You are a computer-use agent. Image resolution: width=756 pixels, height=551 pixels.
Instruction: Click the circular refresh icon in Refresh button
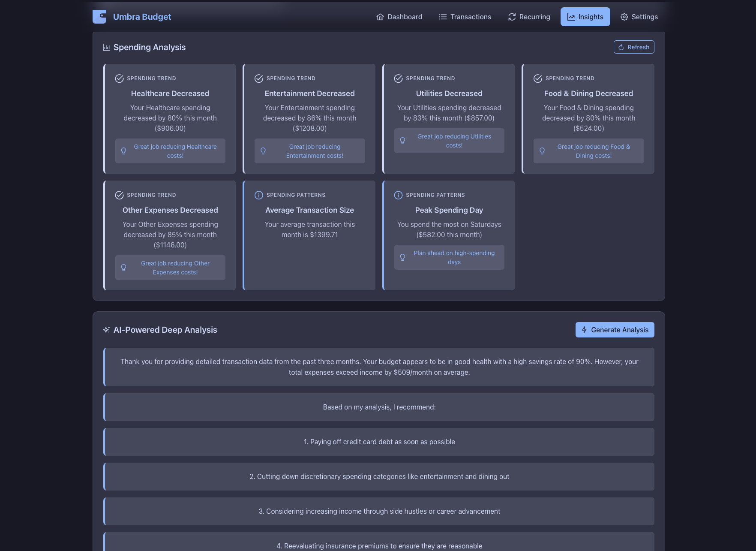coord(621,47)
